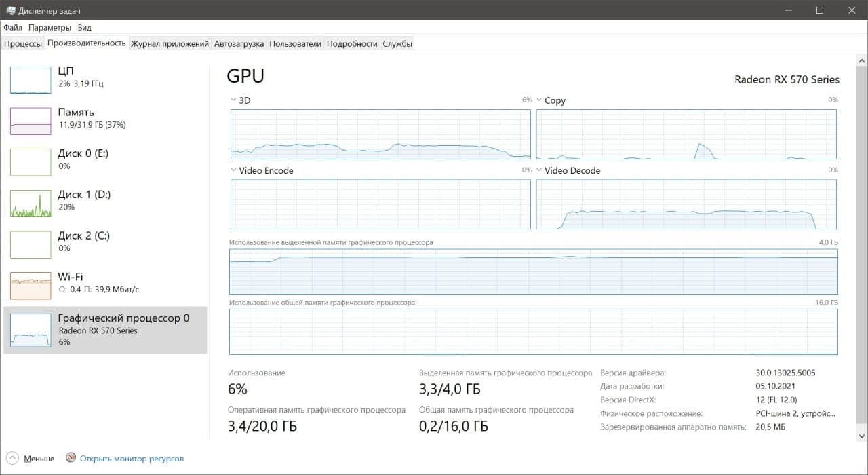Click the CPU (ЦП) graph thumbnail
The height and width of the screenshot is (475, 868).
[31, 80]
